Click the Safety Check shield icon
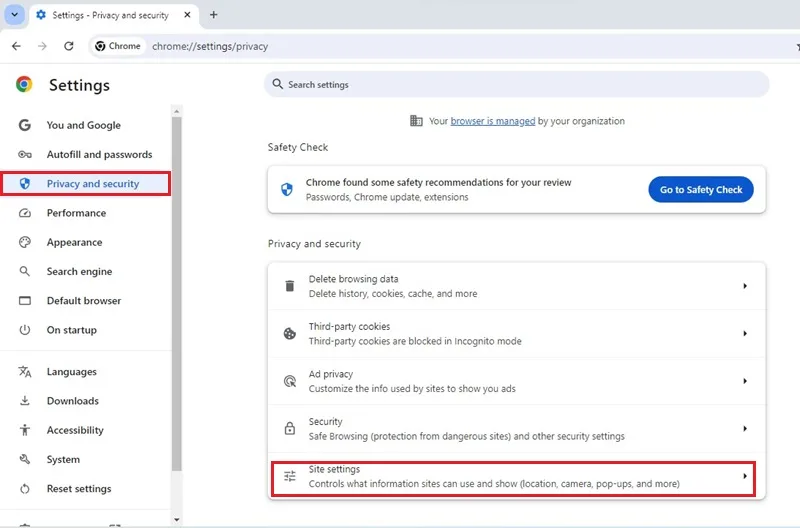Viewport: 800px width, 528px height. click(287, 189)
